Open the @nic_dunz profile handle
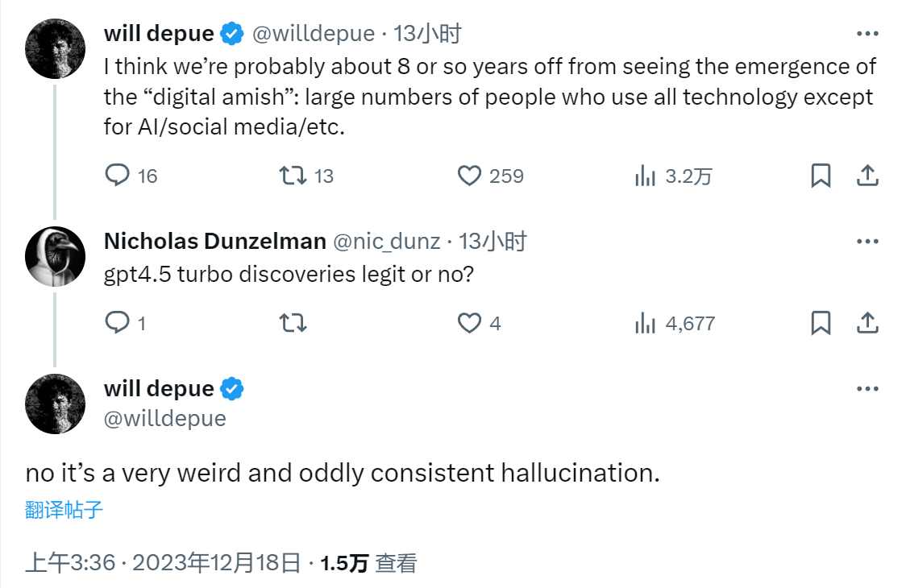Viewport: 906px width, 588px height. 387,241
